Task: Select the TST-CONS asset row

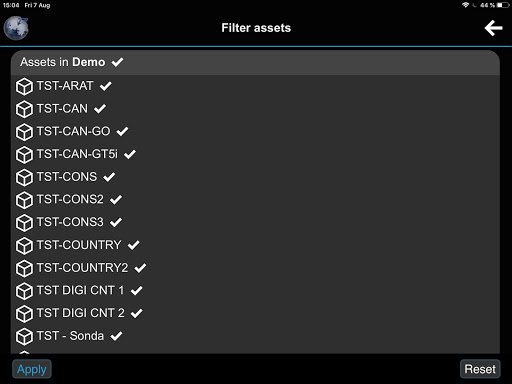Action: (x=255, y=177)
